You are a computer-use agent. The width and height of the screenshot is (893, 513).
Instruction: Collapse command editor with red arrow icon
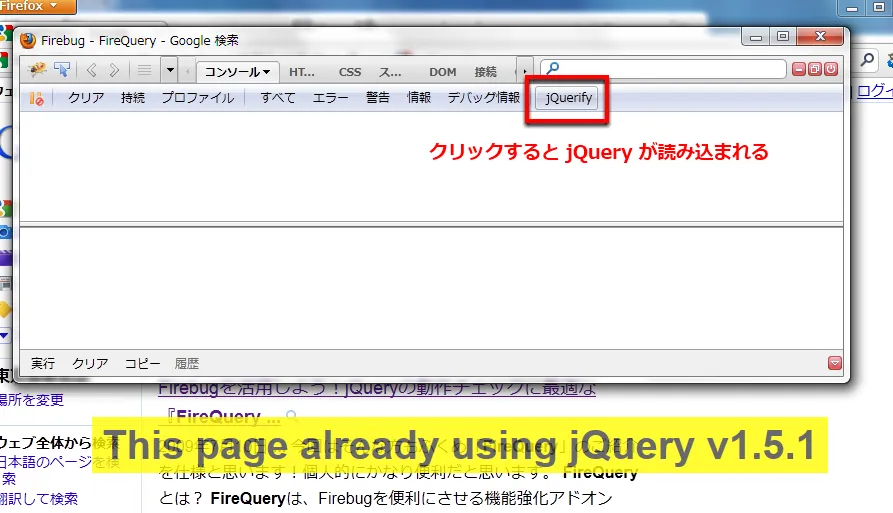click(835, 363)
